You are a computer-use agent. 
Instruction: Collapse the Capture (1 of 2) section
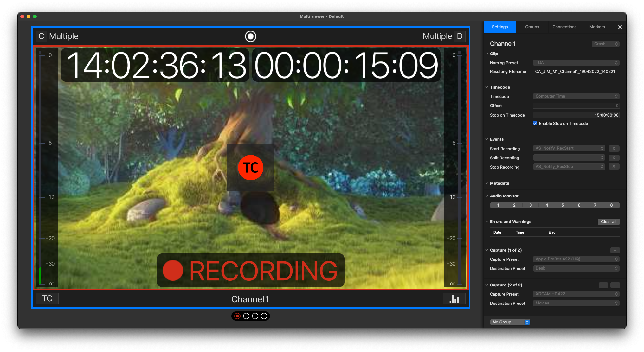tap(487, 250)
